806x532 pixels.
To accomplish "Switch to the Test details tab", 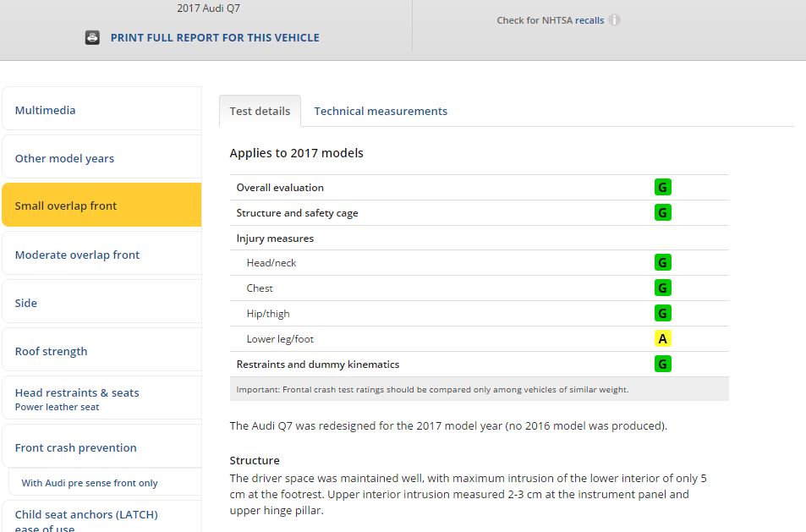I will 260,111.
